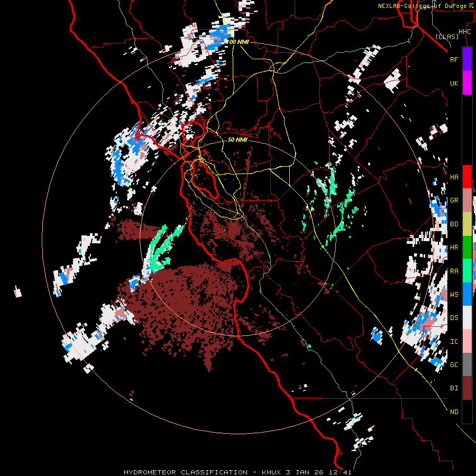The image size is (476, 476).
Task: Click the olive yellow BD legend swatch
Action: [467, 224]
